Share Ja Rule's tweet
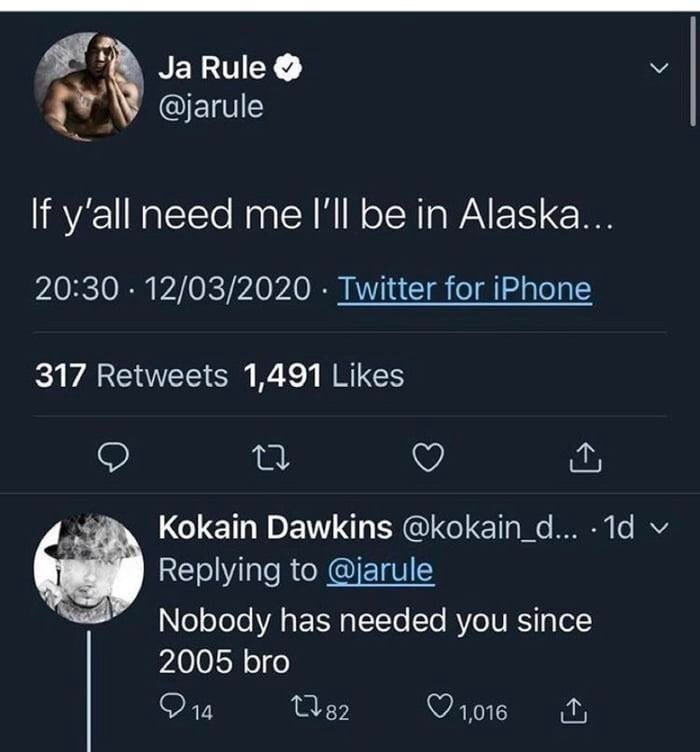 click(583, 458)
